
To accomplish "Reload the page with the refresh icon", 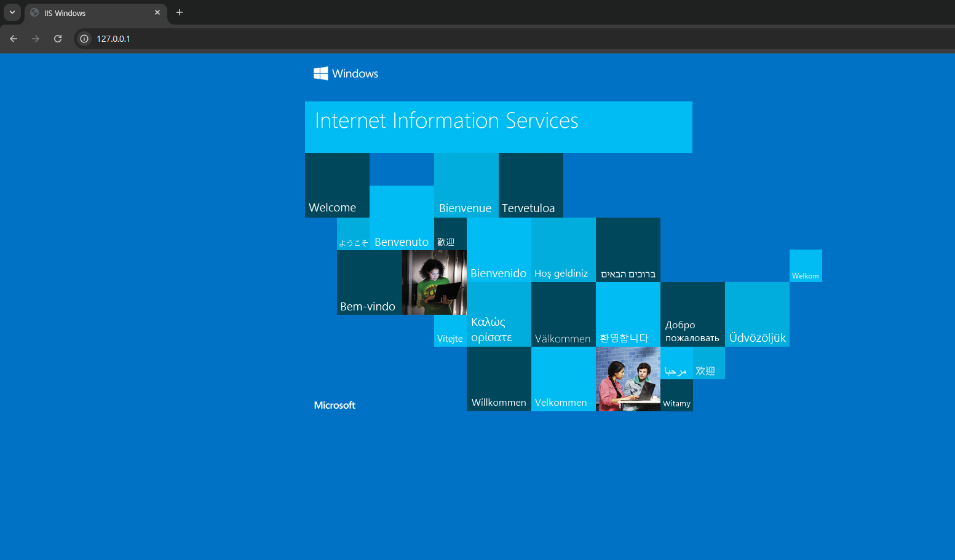I will pyautogui.click(x=58, y=39).
